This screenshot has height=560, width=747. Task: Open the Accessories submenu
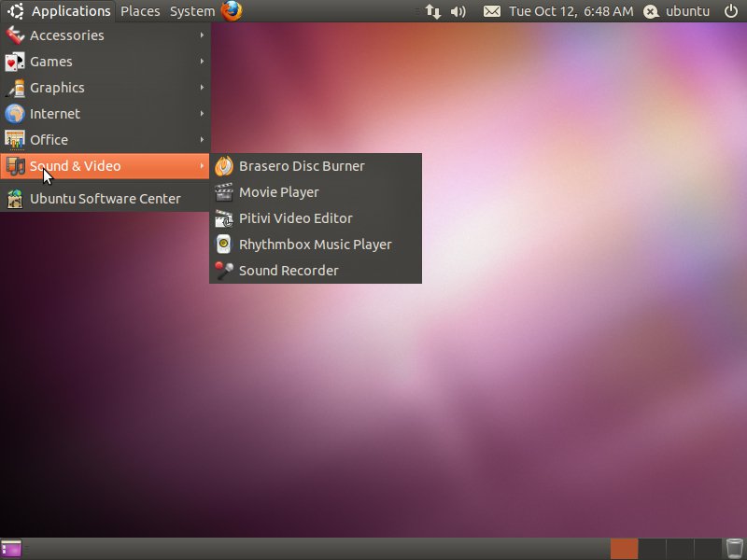pos(105,35)
